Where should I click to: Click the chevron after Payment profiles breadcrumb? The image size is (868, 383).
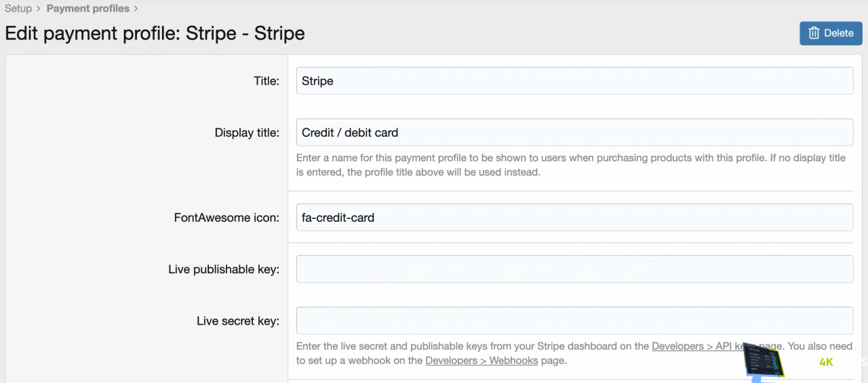[x=136, y=9]
